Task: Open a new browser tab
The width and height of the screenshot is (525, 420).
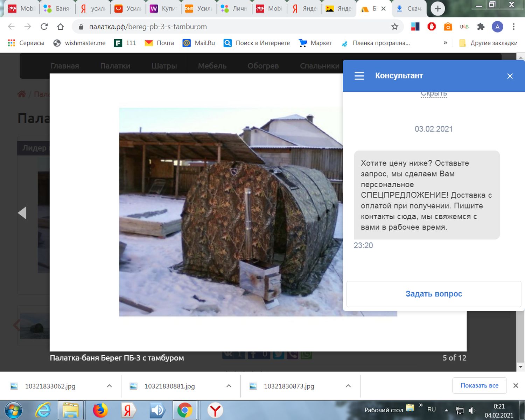Action: pos(437,9)
